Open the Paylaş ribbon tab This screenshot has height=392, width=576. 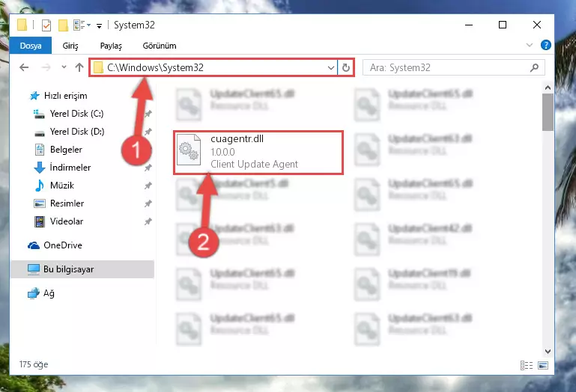click(x=111, y=46)
